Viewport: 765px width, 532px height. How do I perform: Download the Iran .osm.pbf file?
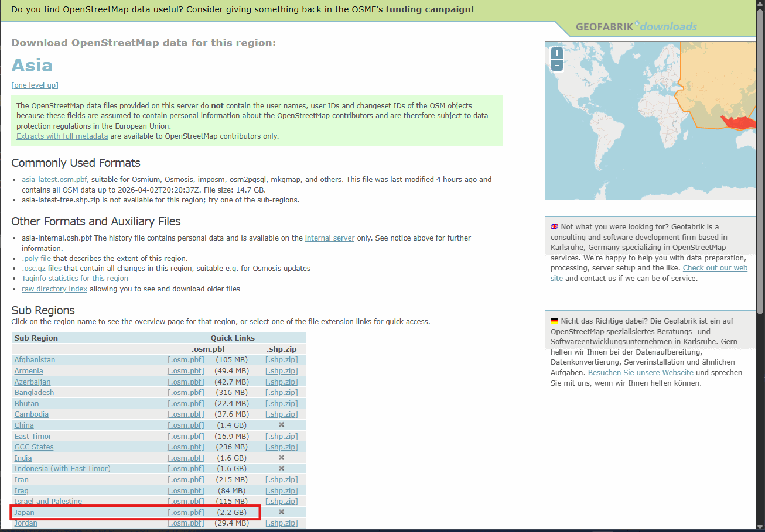(186, 480)
